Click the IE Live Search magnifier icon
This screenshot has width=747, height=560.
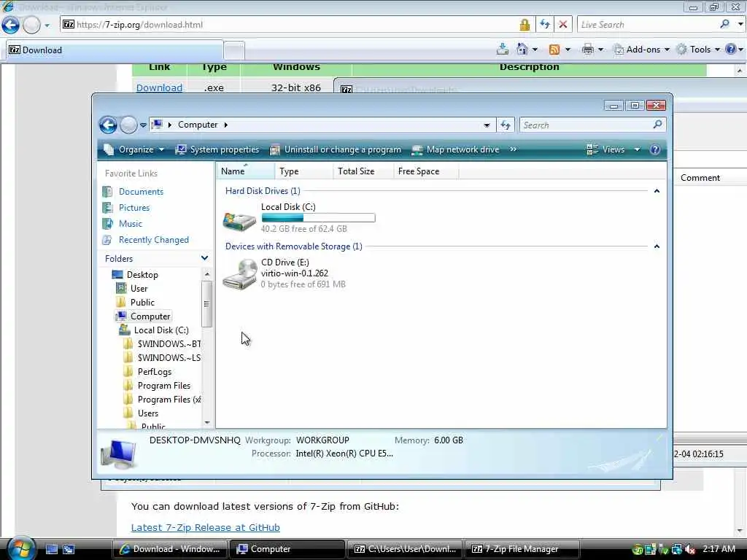pos(724,24)
